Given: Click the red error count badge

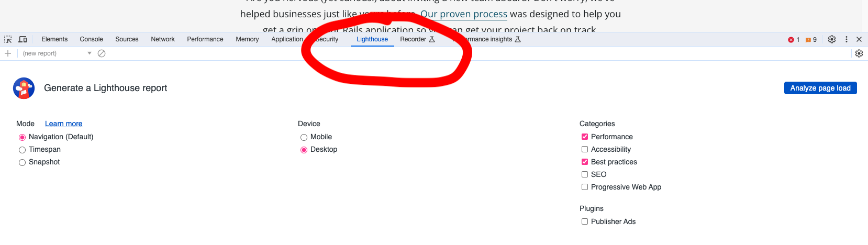Looking at the screenshot, I should (x=794, y=40).
